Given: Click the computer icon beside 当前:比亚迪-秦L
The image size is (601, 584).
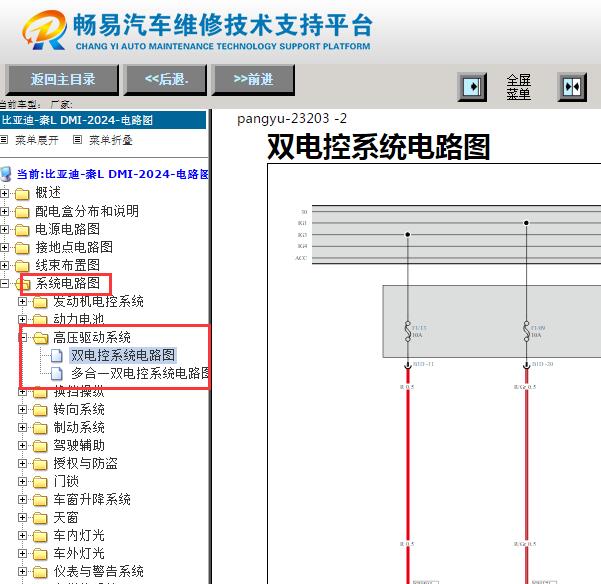Looking at the screenshot, I should (6, 174).
